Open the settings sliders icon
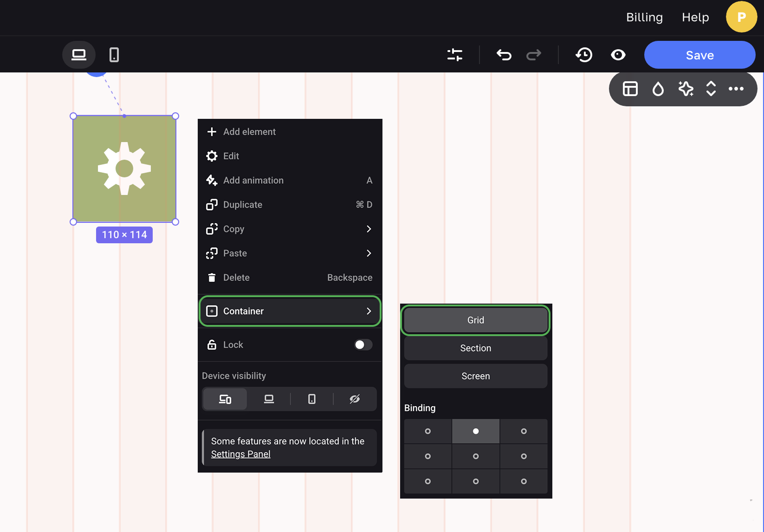This screenshot has height=532, width=764. point(454,55)
